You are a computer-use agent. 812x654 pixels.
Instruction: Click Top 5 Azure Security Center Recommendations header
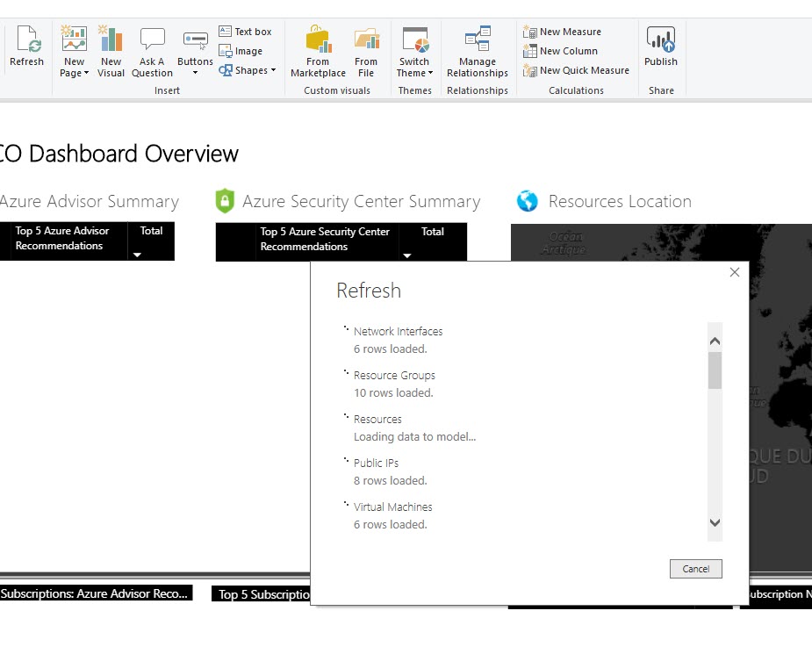(325, 240)
